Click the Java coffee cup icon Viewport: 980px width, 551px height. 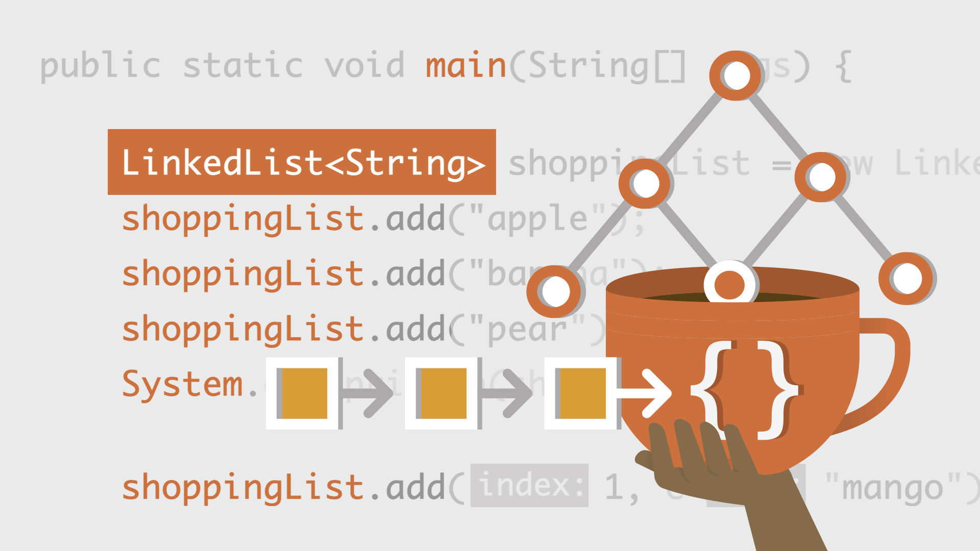click(x=707, y=336)
